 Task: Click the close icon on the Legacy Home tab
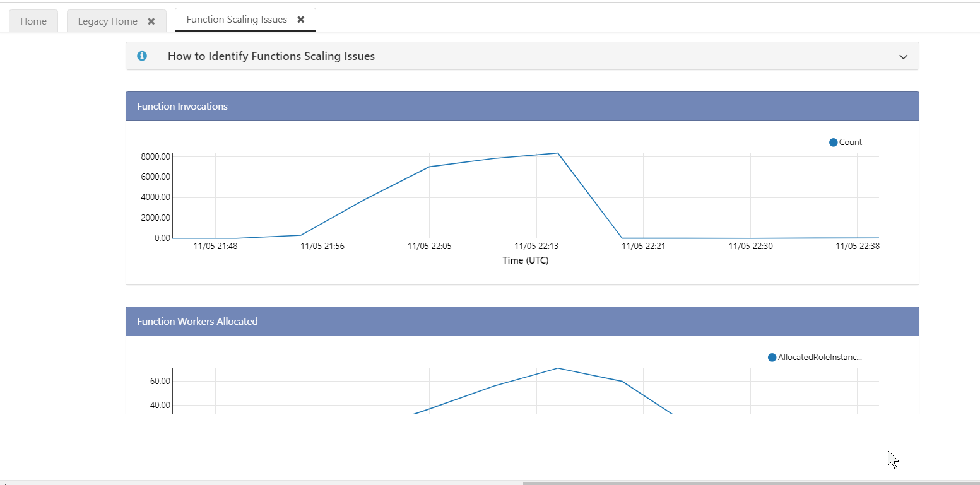click(x=151, y=20)
